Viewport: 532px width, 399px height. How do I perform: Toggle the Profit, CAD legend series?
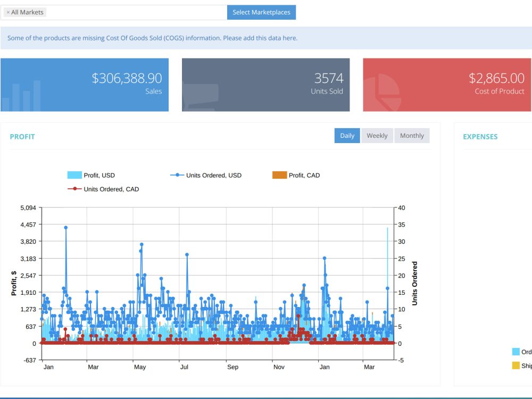pos(296,176)
